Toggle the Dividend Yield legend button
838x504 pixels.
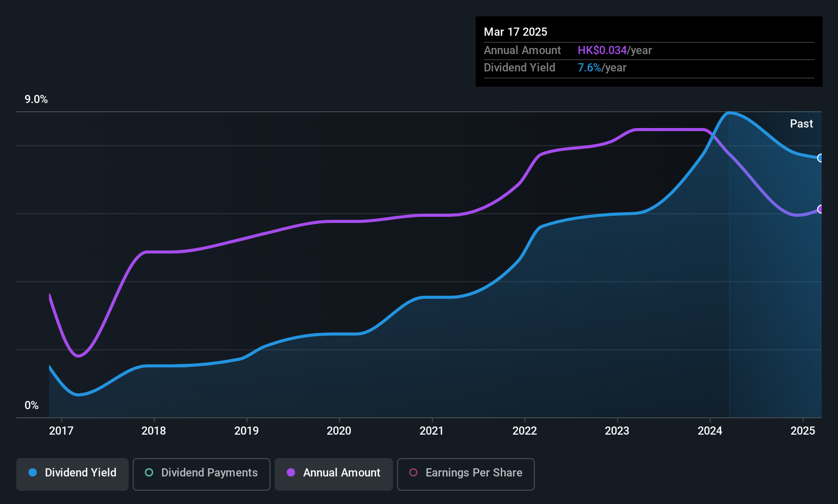click(x=72, y=474)
